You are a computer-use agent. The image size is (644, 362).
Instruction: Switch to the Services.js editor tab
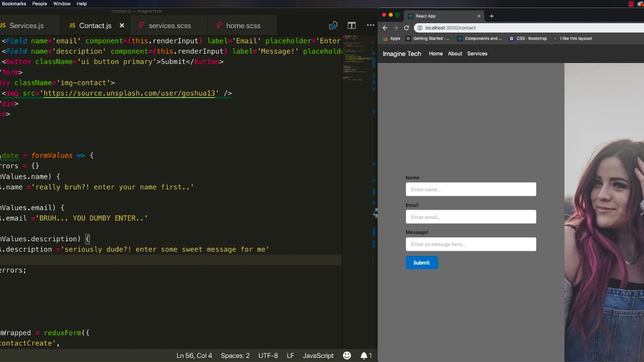(26, 26)
